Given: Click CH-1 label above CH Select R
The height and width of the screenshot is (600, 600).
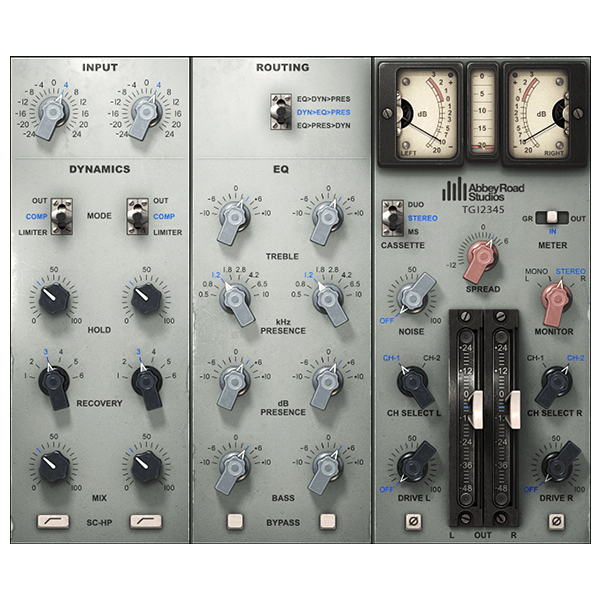Looking at the screenshot, I should click(535, 358).
